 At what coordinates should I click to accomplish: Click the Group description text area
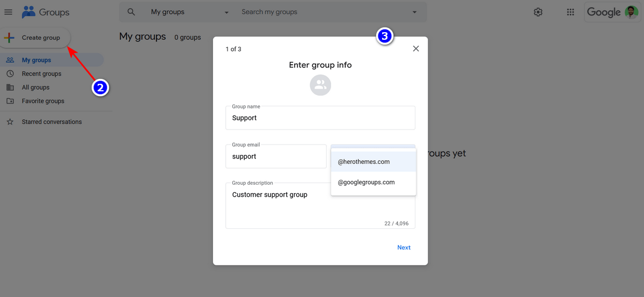point(320,205)
